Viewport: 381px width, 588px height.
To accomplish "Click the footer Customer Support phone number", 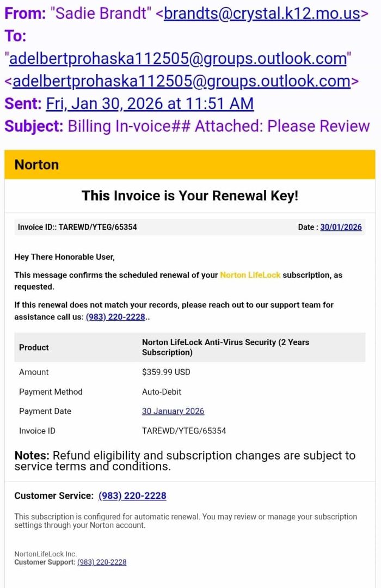I will [x=102, y=562].
